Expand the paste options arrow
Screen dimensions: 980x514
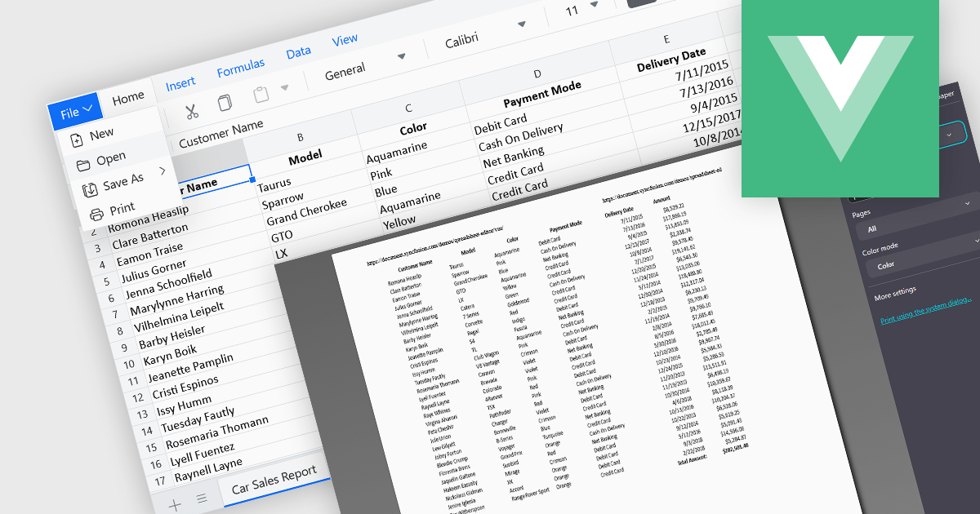click(284, 88)
